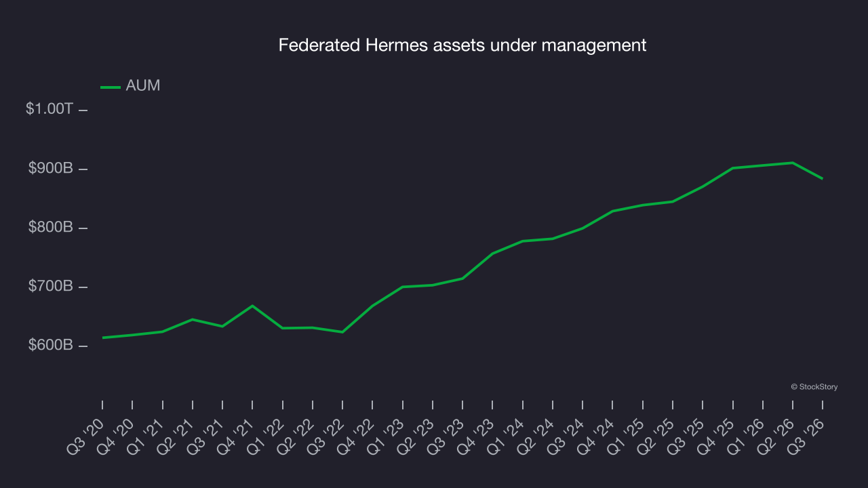Image resolution: width=868 pixels, height=488 pixels.
Task: Click the Q2 '22 x-axis label
Action: click(296, 436)
